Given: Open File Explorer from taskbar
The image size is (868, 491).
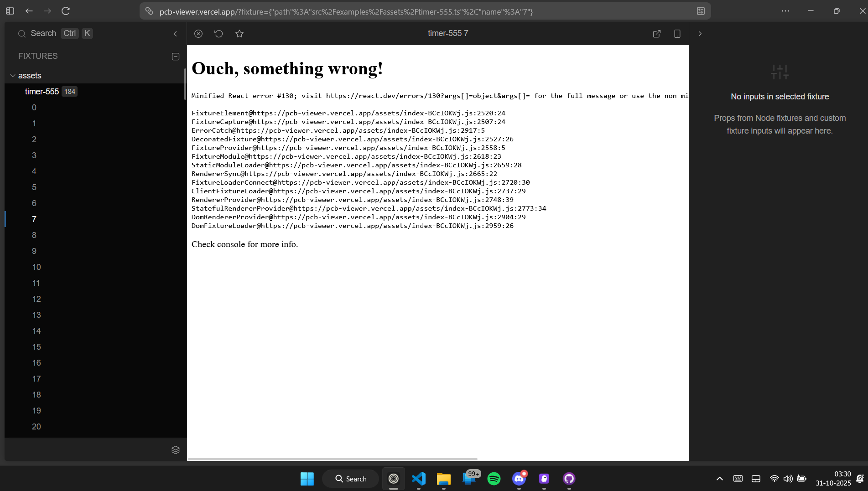Looking at the screenshot, I should [443, 479].
